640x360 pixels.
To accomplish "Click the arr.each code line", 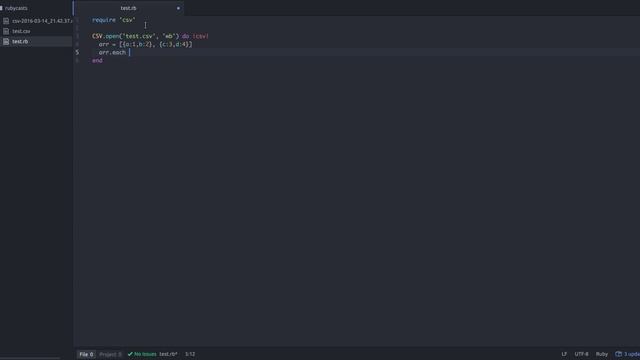I will coord(112,52).
